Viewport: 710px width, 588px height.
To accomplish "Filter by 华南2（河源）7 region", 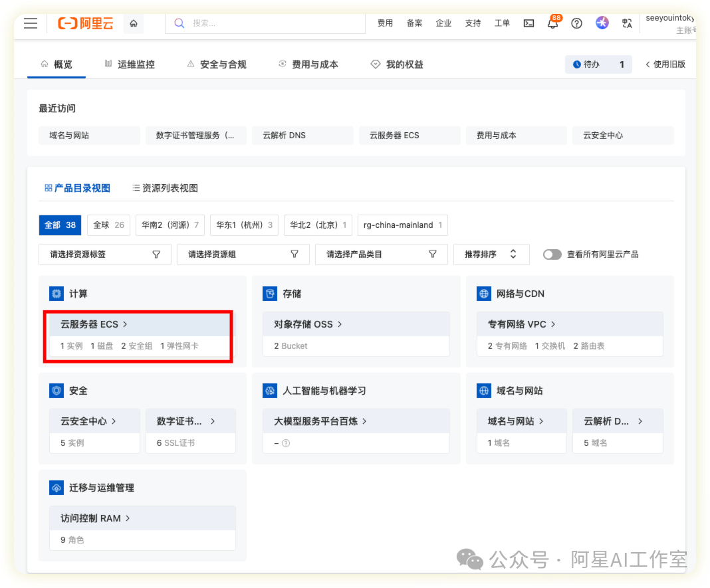I will coord(170,225).
